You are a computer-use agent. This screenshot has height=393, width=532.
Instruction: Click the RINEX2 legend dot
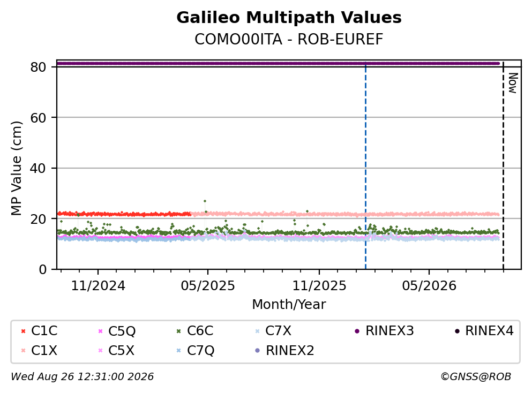tap(257, 350)
